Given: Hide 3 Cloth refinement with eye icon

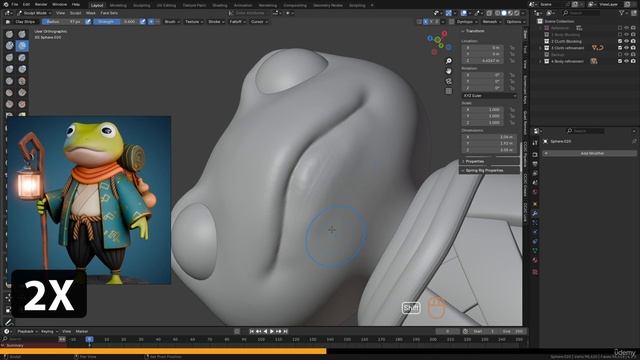Looking at the screenshot, I should [627, 48].
